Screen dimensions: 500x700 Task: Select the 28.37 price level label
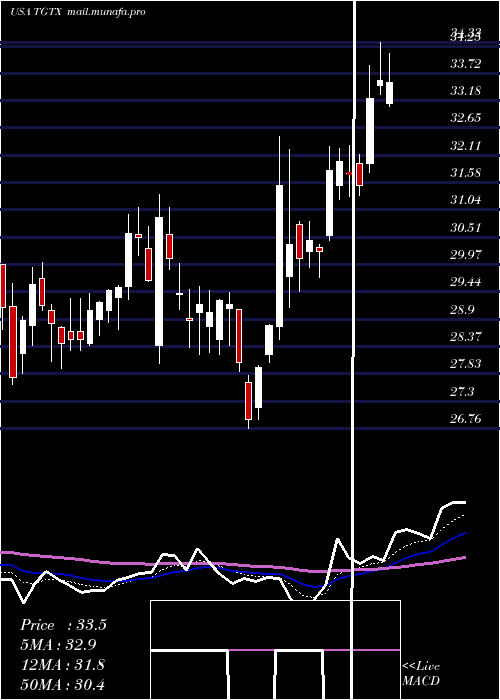click(x=466, y=337)
